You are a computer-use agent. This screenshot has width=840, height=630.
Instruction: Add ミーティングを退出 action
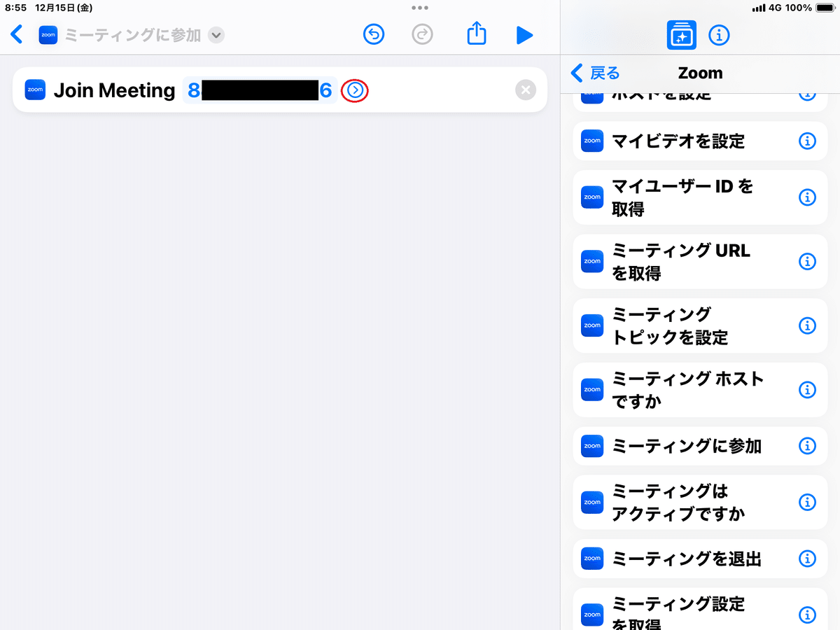[x=700, y=559]
